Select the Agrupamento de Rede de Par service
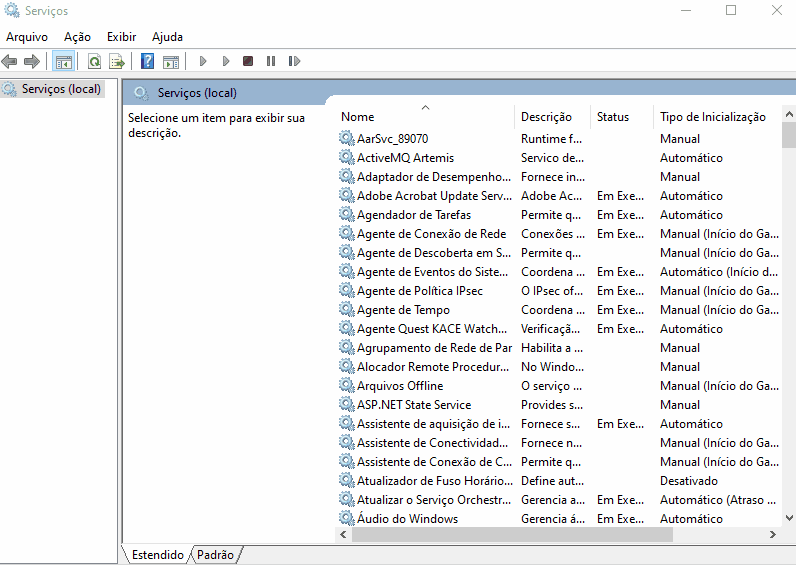796x565 pixels. coord(559,347)
